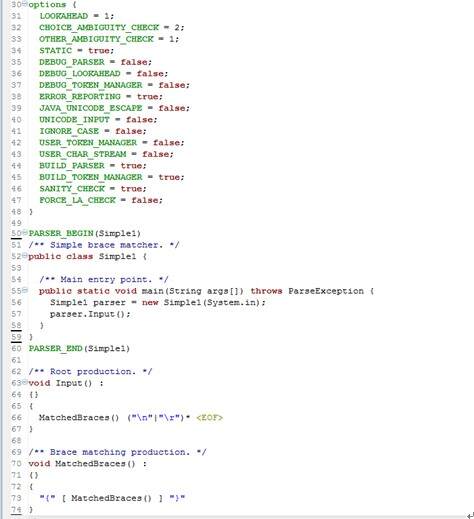Click the CHOICE_AMBIGUITY_CHECK option name

pos(99,27)
